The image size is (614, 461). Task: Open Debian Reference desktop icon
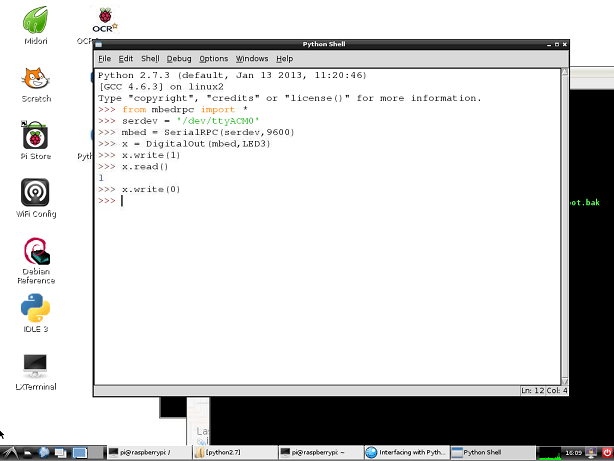pyautogui.click(x=36, y=256)
